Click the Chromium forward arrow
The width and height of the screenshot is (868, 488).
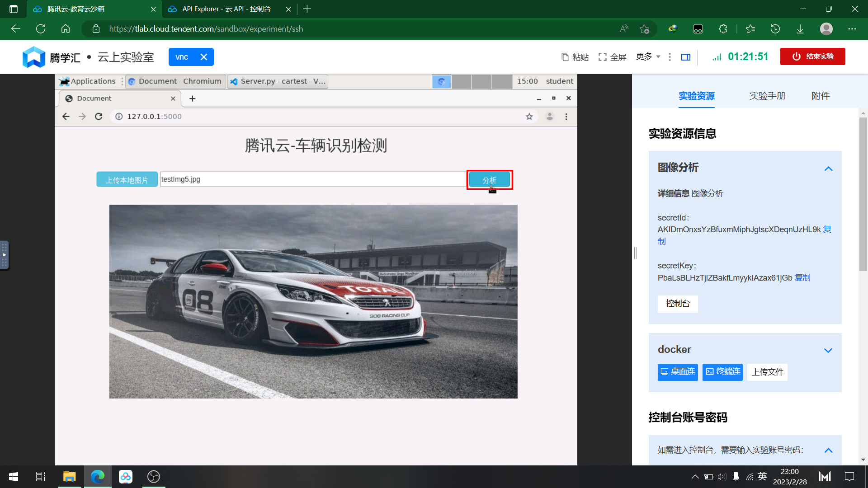point(82,117)
